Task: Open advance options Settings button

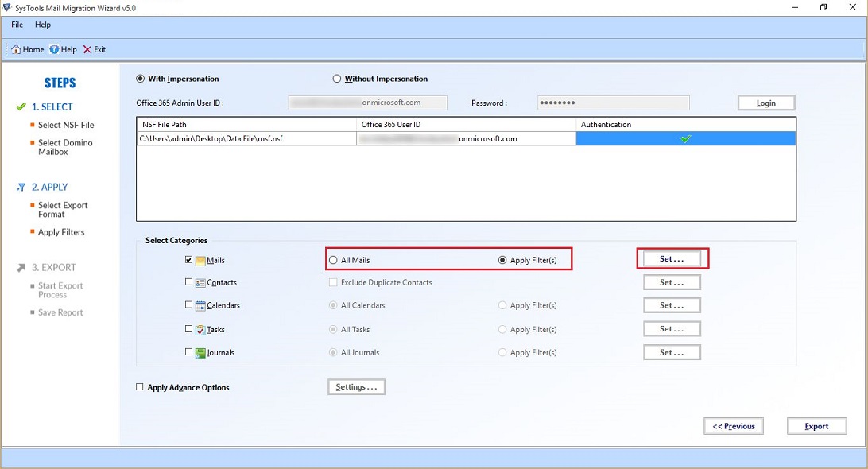Action: click(356, 387)
